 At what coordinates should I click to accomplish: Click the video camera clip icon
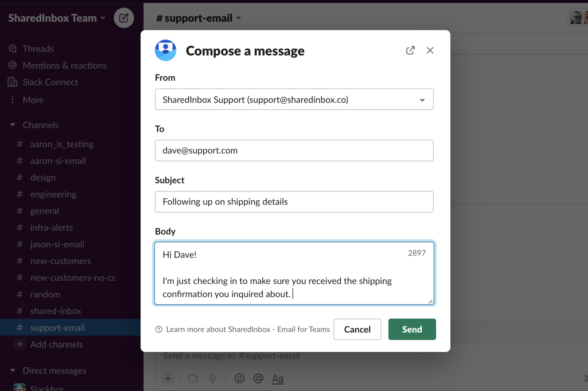tap(194, 379)
